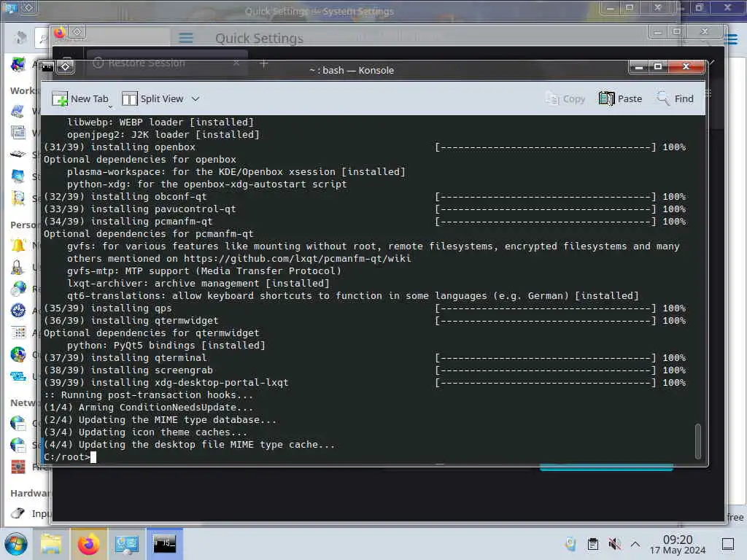The height and width of the screenshot is (560, 747).
Task: Click the home icon in System Settings
Action: [20, 37]
